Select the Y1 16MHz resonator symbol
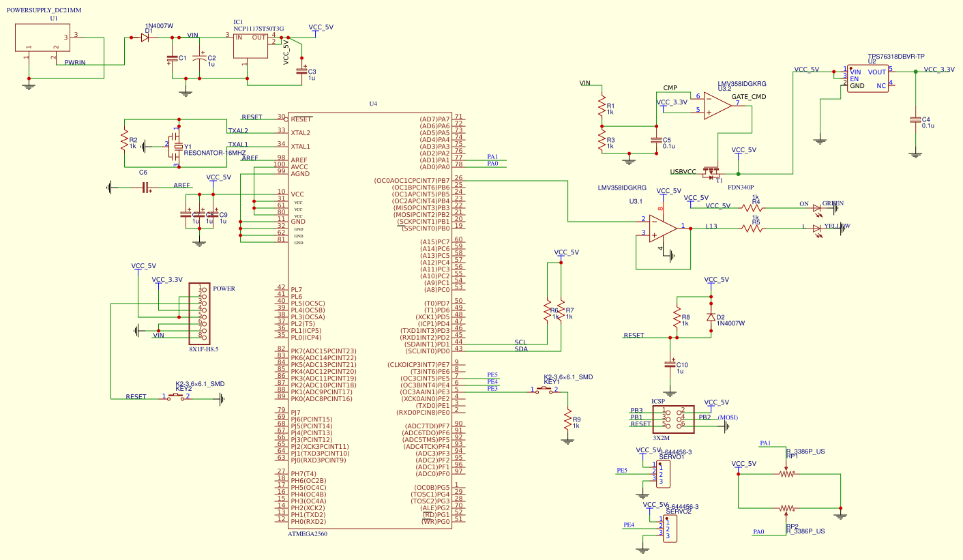This screenshot has height=560, width=963. (x=178, y=146)
